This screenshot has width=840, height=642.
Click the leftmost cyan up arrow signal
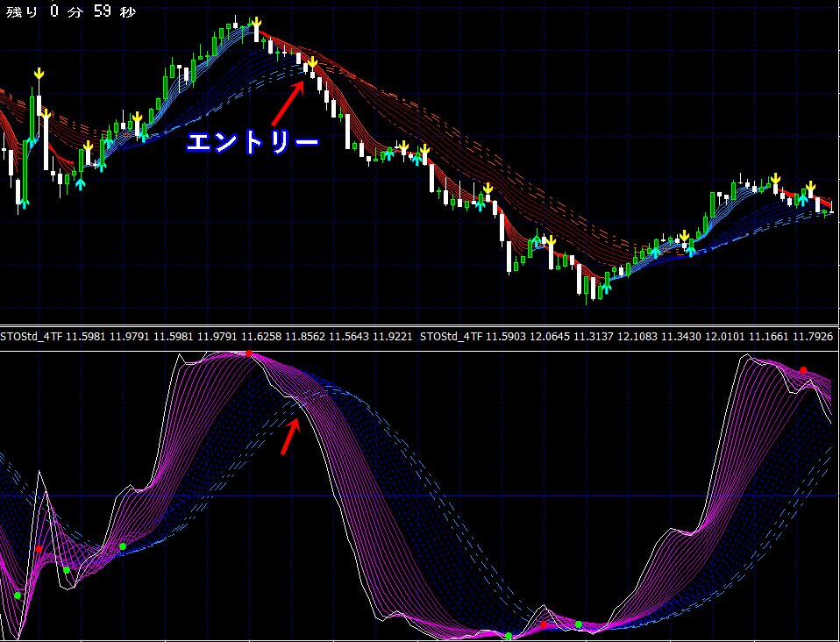[x=25, y=203]
